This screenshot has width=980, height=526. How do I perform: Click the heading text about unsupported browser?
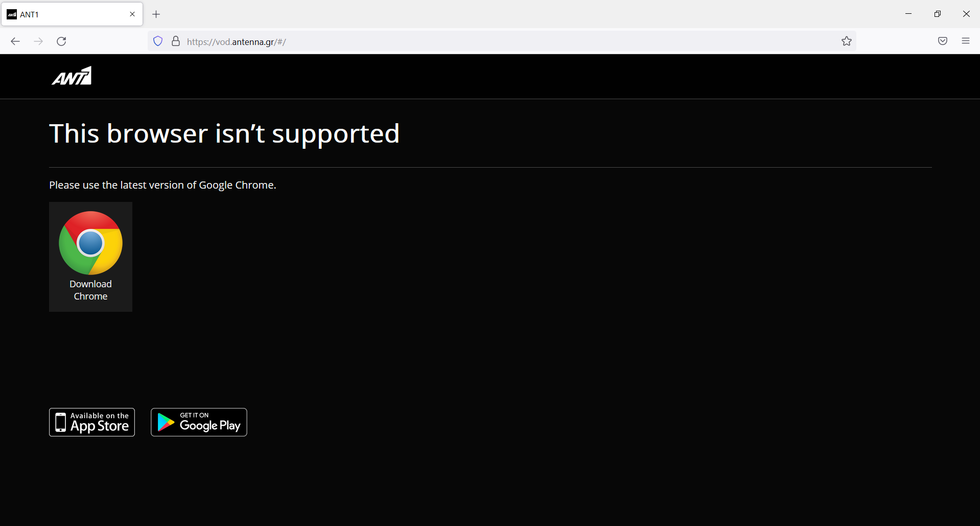(x=224, y=133)
